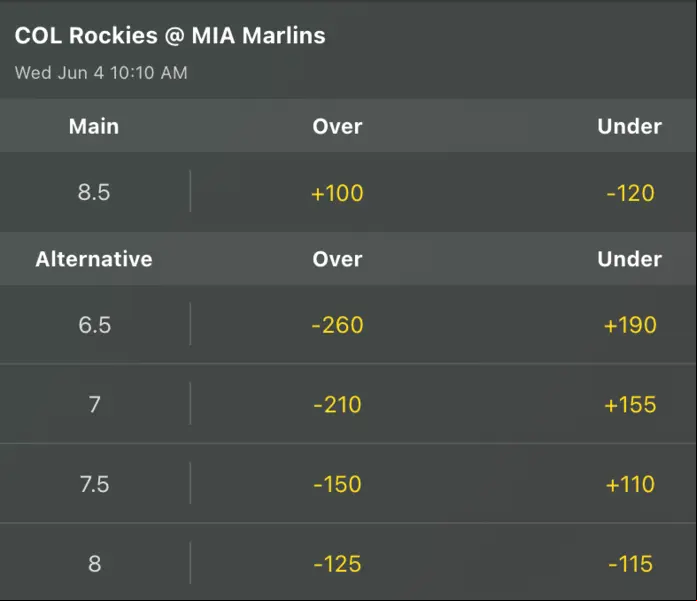Click the 7 alternative total value
This screenshot has width=697, height=601.
[94, 405]
